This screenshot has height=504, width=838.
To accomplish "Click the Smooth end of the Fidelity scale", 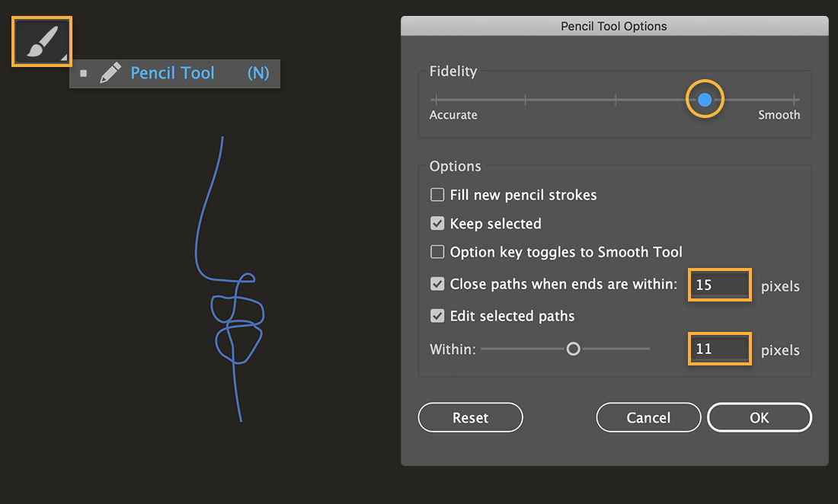I will click(x=779, y=114).
